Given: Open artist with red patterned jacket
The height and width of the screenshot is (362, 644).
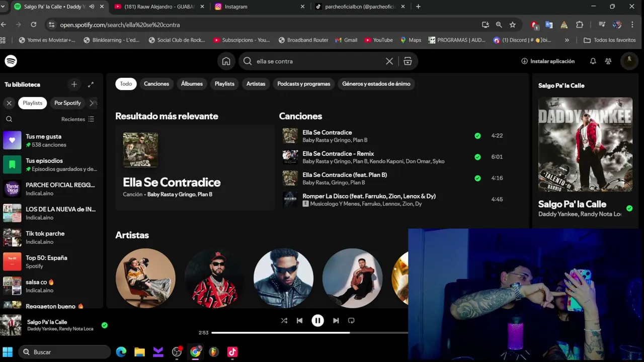Looking at the screenshot, I should click(214, 278).
